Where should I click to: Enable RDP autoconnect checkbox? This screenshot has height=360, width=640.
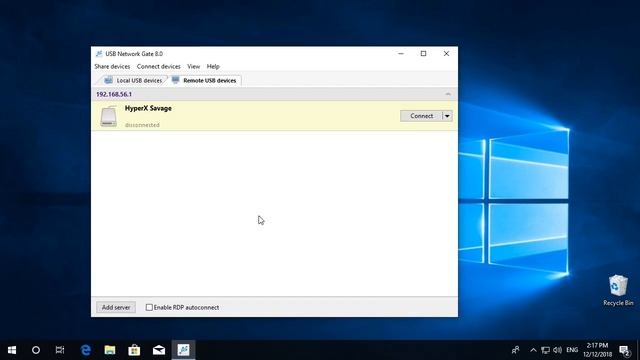(x=149, y=307)
